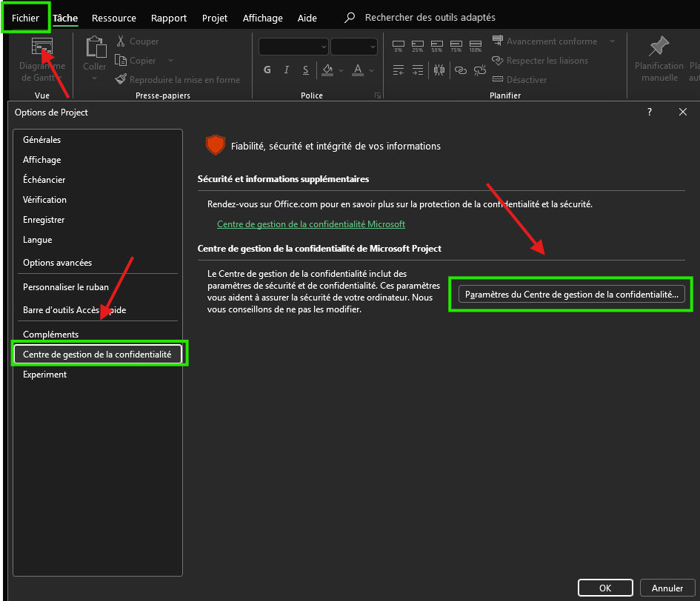The height and width of the screenshot is (601, 700).
Task: Switch to the Rapport ribbon tab
Action: tap(169, 18)
